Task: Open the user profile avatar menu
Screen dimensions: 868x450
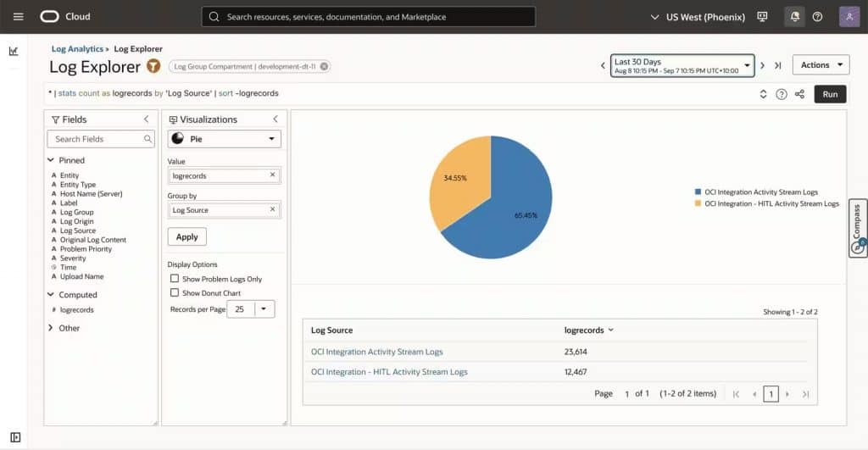Action: [x=849, y=17]
